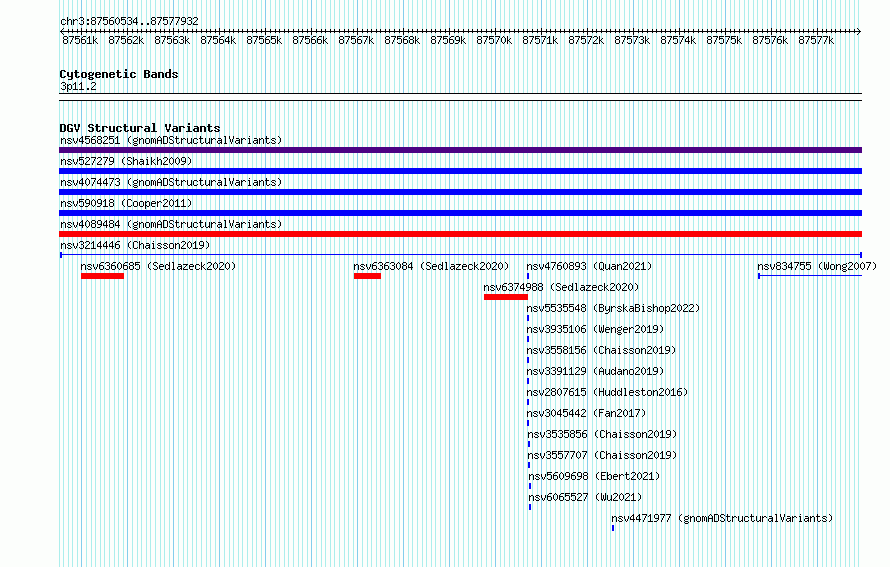Image resolution: width=890 pixels, height=567 pixels.
Task: Click nsv5609698 (Ebert2021) label
Action: click(594, 476)
